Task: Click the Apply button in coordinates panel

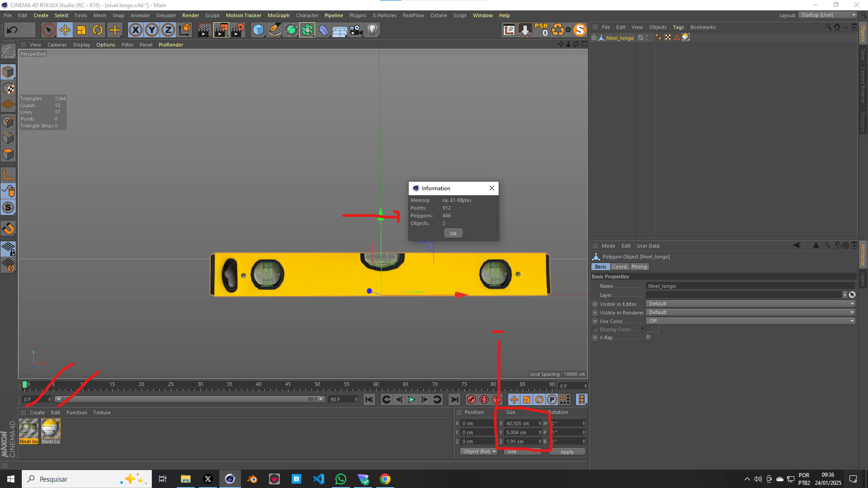Action: 567,451
